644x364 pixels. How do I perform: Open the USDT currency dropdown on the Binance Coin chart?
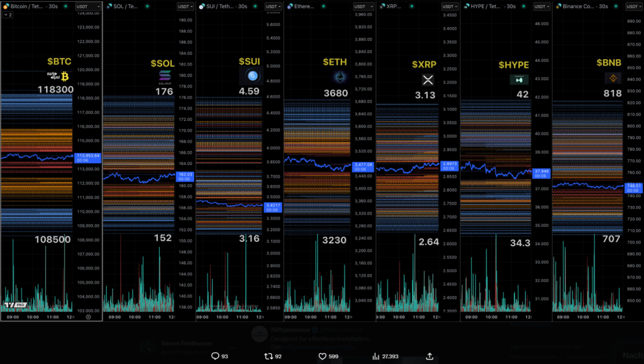[634, 6]
